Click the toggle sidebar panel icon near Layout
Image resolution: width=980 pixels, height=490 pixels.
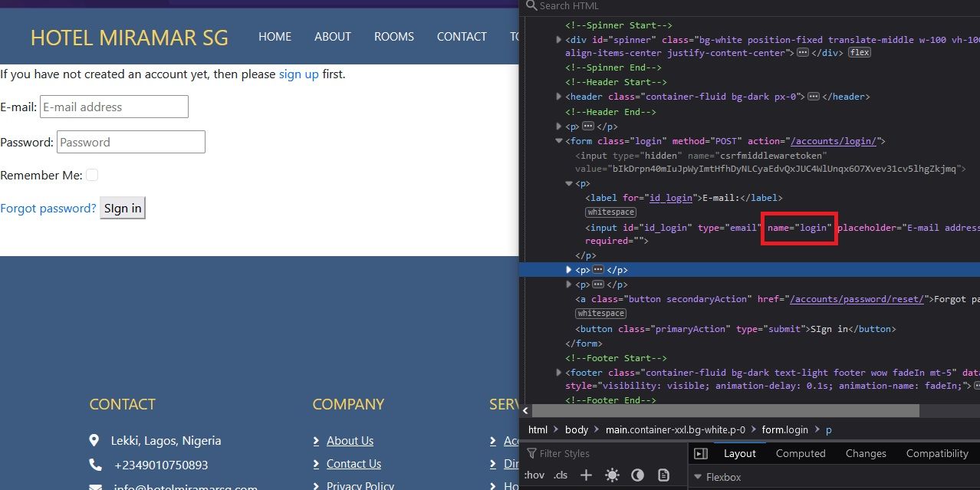[700, 453]
